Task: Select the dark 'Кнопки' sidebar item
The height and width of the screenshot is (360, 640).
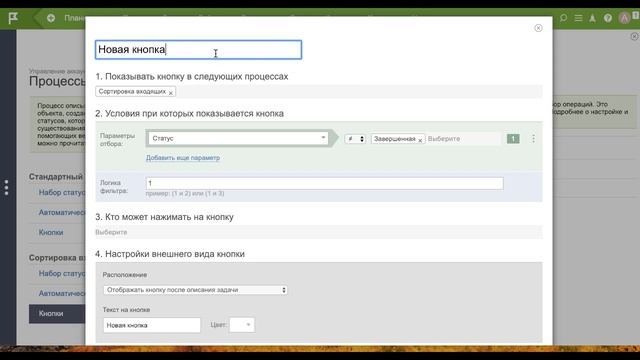Action: 57,313
